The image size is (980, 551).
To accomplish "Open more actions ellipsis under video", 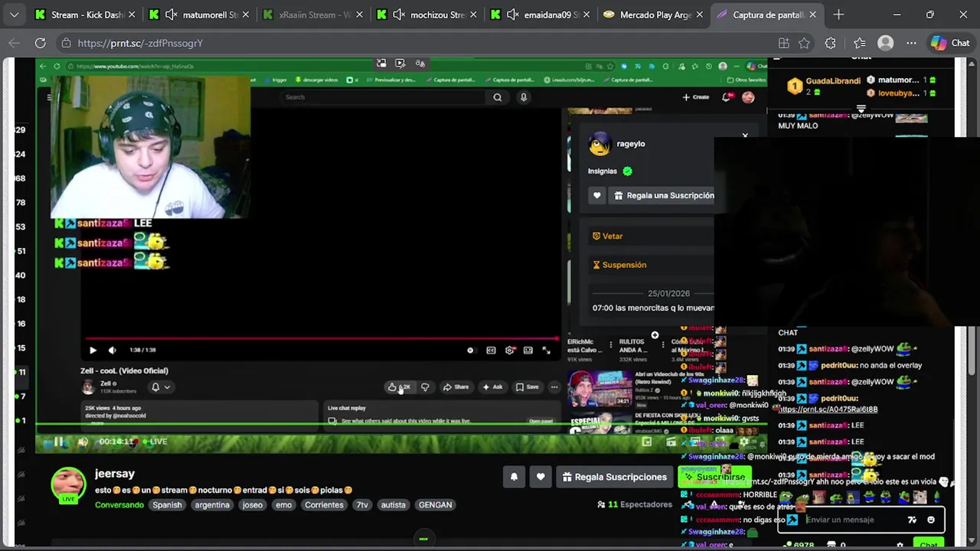I will (x=554, y=387).
